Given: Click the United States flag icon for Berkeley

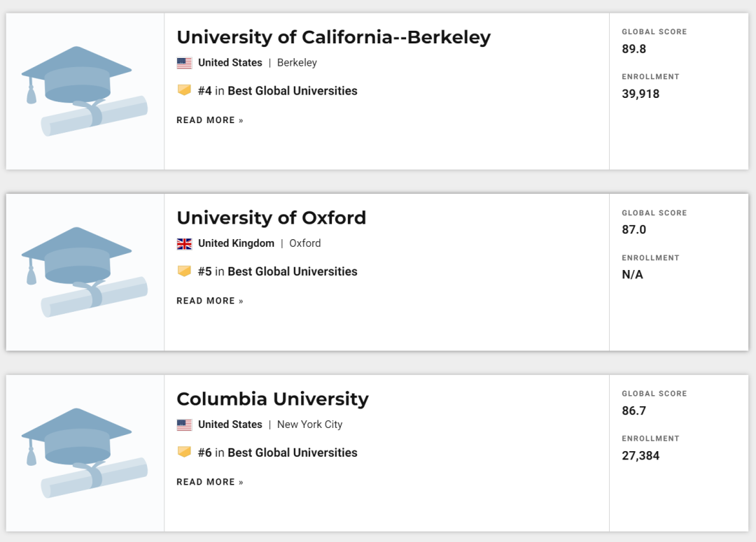Looking at the screenshot, I should point(184,63).
